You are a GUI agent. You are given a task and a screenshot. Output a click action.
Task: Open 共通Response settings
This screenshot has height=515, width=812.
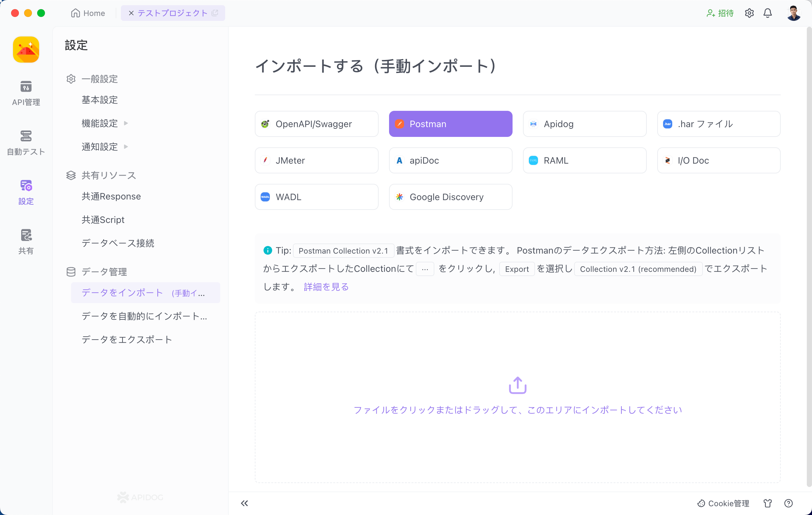click(111, 196)
